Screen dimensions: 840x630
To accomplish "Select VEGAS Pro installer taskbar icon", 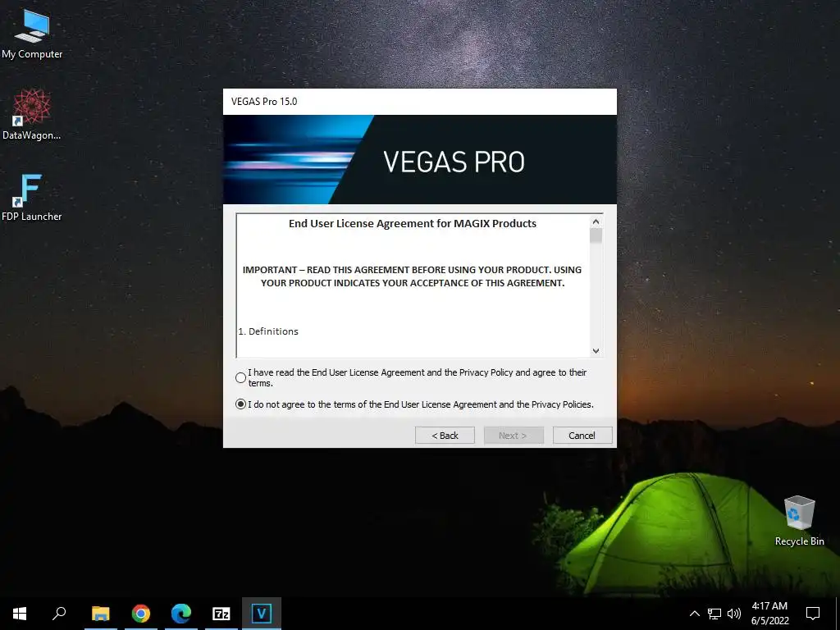I will [x=262, y=614].
